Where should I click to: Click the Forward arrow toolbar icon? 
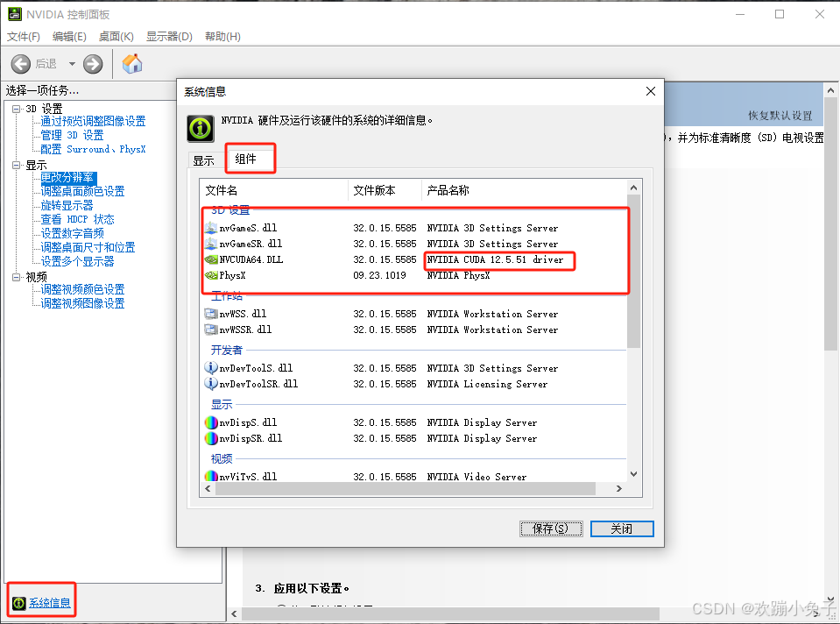(x=93, y=64)
